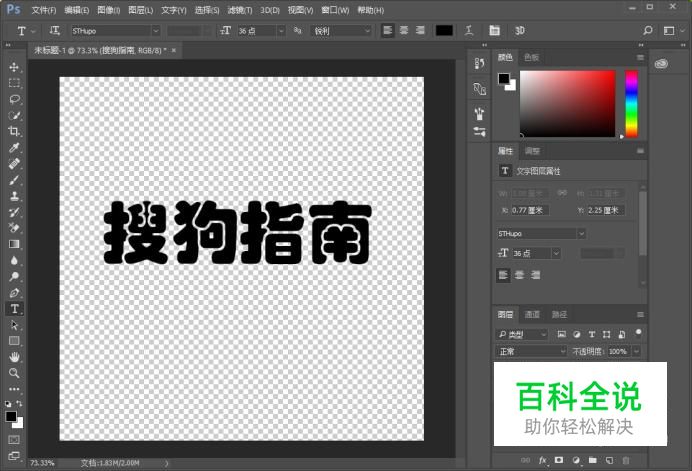The image size is (692, 471).
Task: Select the Path Selection tool
Action: pyautogui.click(x=14, y=325)
